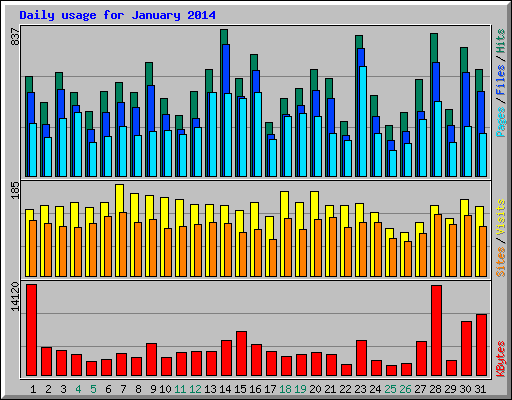This screenshot has height=400, width=512.
Task: Click the cyan Pages bar for day 4
Action: point(78,144)
